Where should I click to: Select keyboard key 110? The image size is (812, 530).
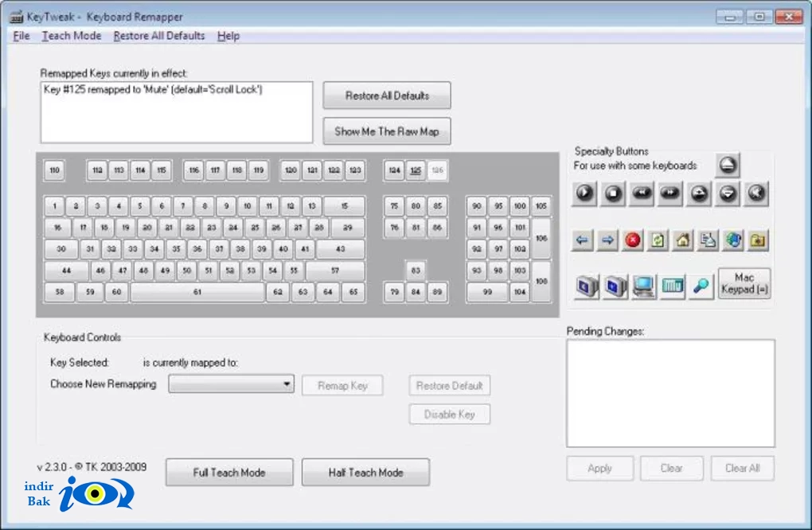[x=54, y=170]
